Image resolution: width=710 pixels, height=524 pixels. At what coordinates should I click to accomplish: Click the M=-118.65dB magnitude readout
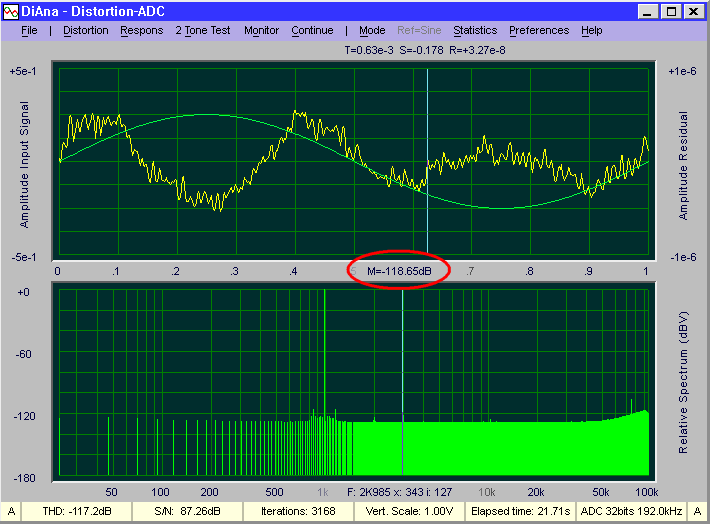pos(399,271)
